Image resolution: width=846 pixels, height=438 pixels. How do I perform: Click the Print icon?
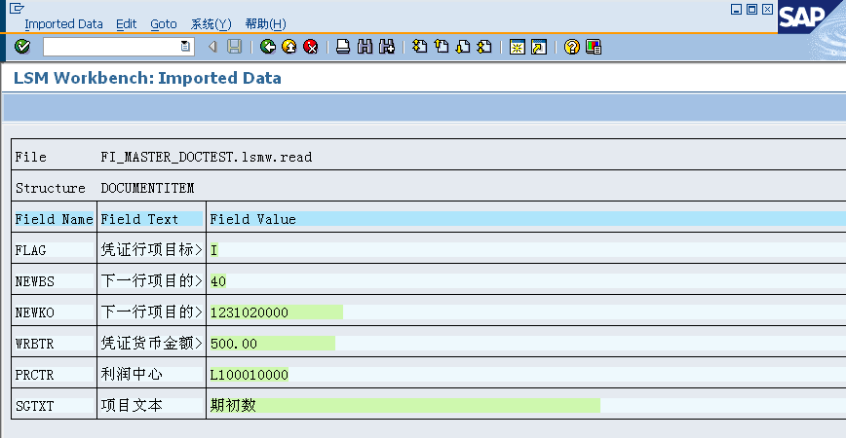coord(343,47)
